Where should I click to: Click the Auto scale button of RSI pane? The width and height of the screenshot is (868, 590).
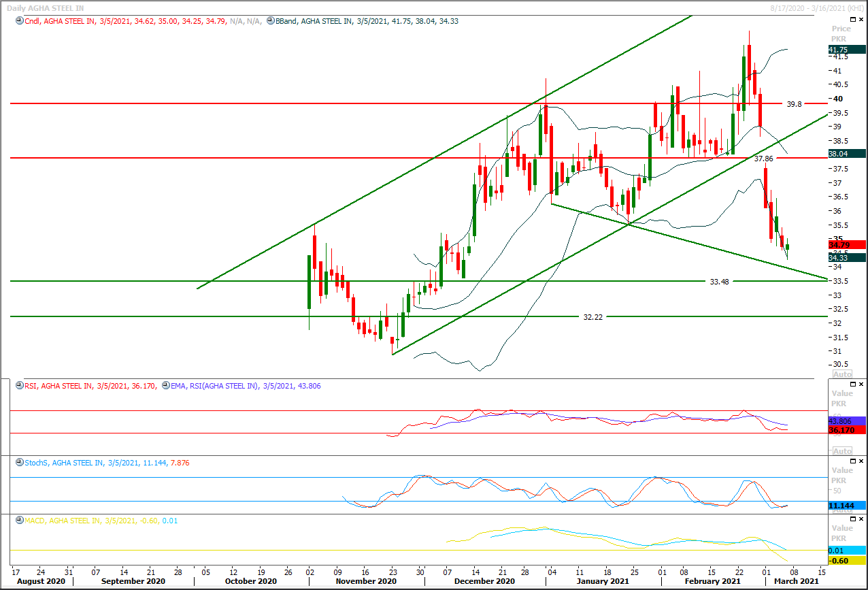842,451
